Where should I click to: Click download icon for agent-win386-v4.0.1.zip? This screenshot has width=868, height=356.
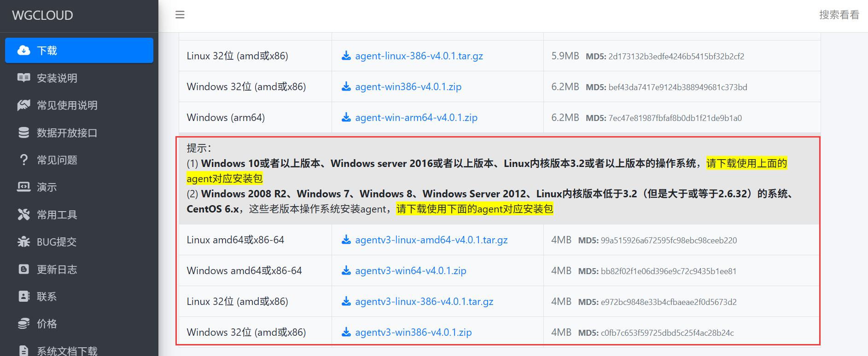[x=346, y=87]
